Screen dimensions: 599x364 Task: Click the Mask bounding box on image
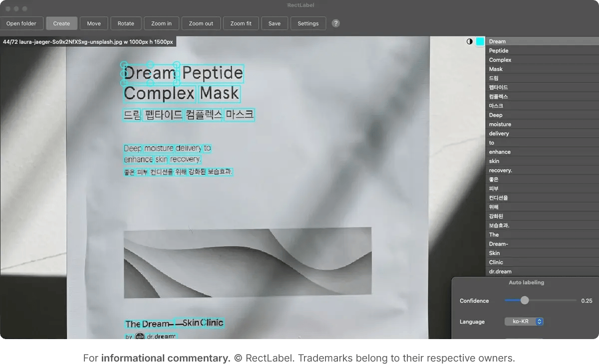tap(220, 94)
